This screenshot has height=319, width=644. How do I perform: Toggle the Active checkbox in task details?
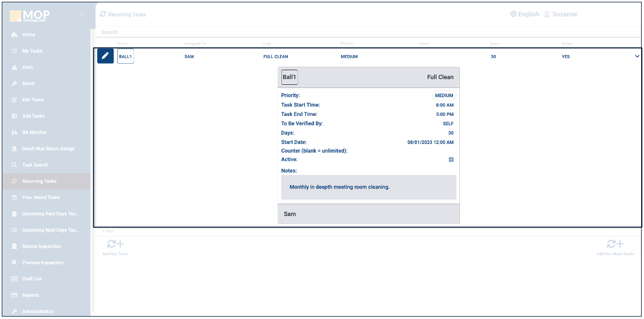pyautogui.click(x=451, y=159)
